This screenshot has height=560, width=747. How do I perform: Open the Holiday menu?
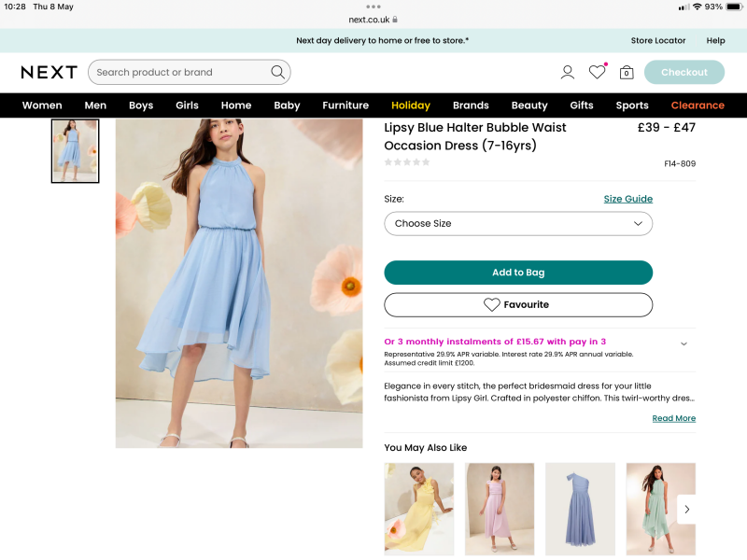pyautogui.click(x=411, y=105)
